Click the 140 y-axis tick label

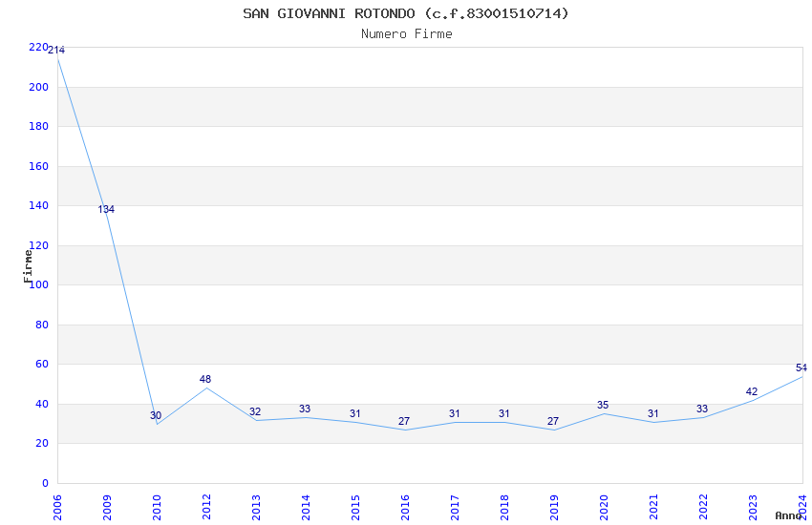click(38, 205)
